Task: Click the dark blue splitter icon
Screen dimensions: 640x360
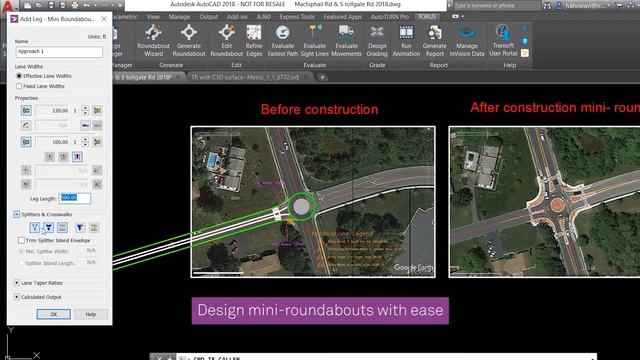Action: [x=80, y=227]
